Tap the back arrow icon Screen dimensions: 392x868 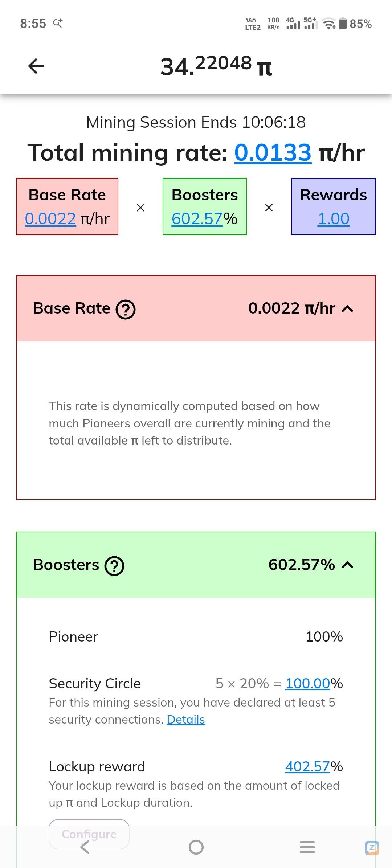pyautogui.click(x=36, y=66)
